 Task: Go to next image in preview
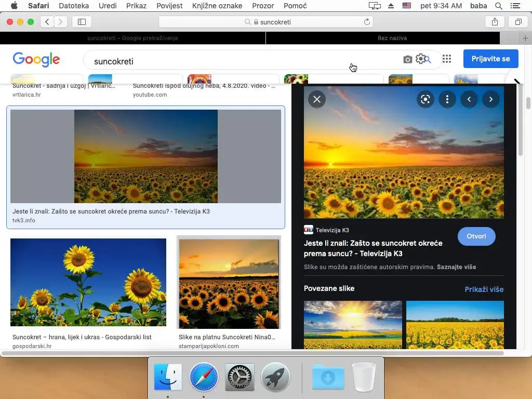tap(490, 99)
